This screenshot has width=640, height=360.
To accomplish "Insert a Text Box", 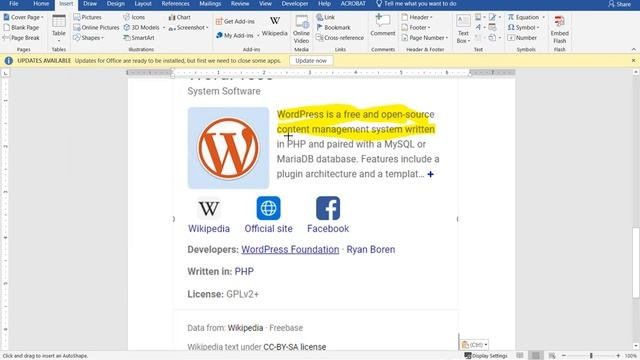I will pyautogui.click(x=463, y=29).
